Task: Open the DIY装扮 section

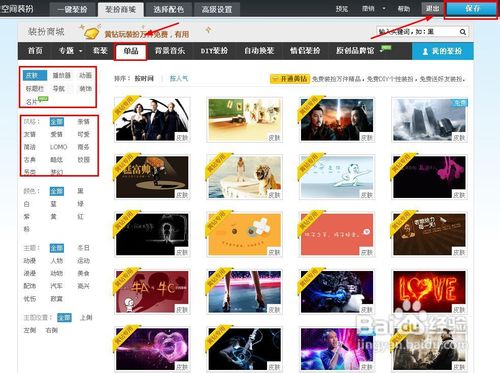Action: click(214, 51)
